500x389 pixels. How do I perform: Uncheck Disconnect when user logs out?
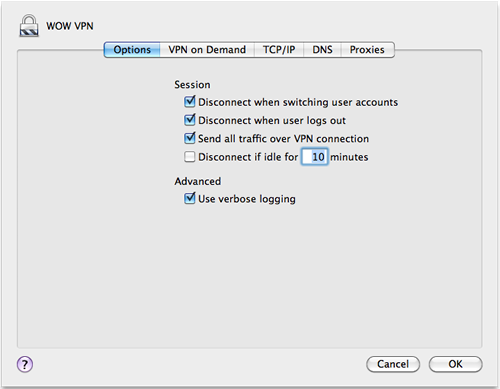click(190, 120)
